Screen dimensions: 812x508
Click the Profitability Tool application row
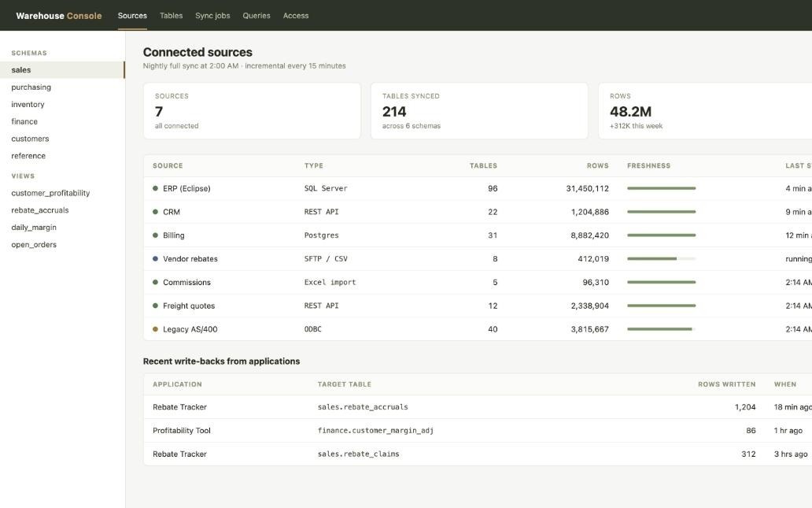[478, 430]
